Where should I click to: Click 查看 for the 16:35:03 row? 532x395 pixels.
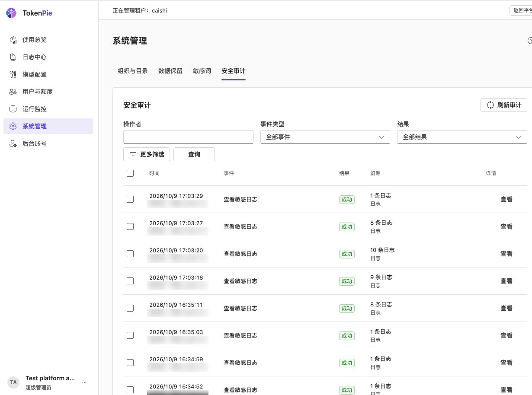(506, 335)
